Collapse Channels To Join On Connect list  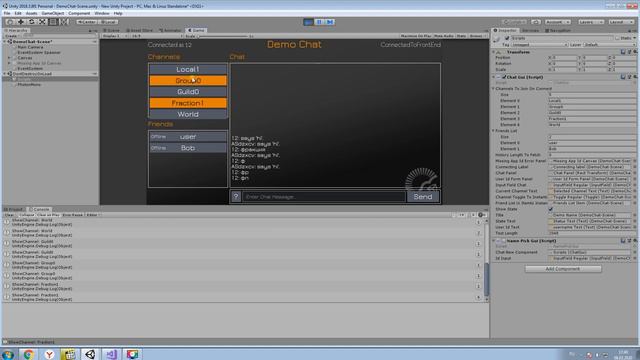pyautogui.click(x=493, y=89)
